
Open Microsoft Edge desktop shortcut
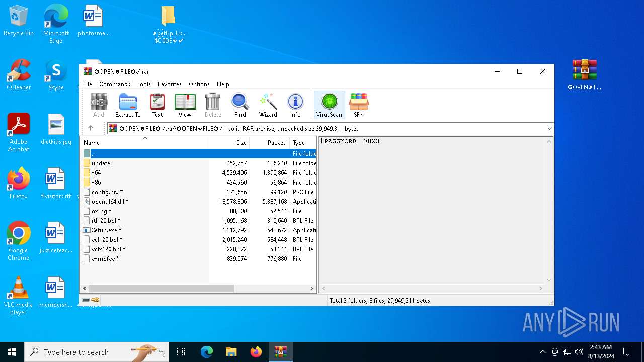56,24
